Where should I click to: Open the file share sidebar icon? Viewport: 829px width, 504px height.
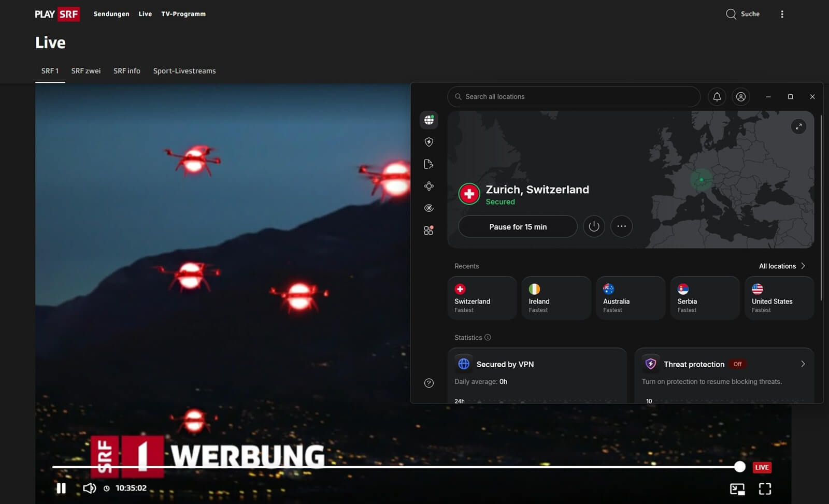429,164
